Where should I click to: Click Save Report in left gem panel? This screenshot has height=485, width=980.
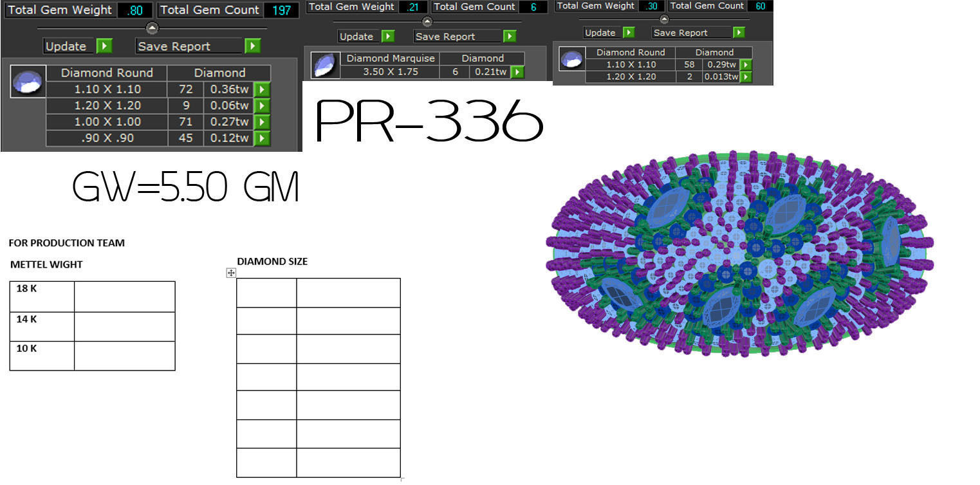189,46
